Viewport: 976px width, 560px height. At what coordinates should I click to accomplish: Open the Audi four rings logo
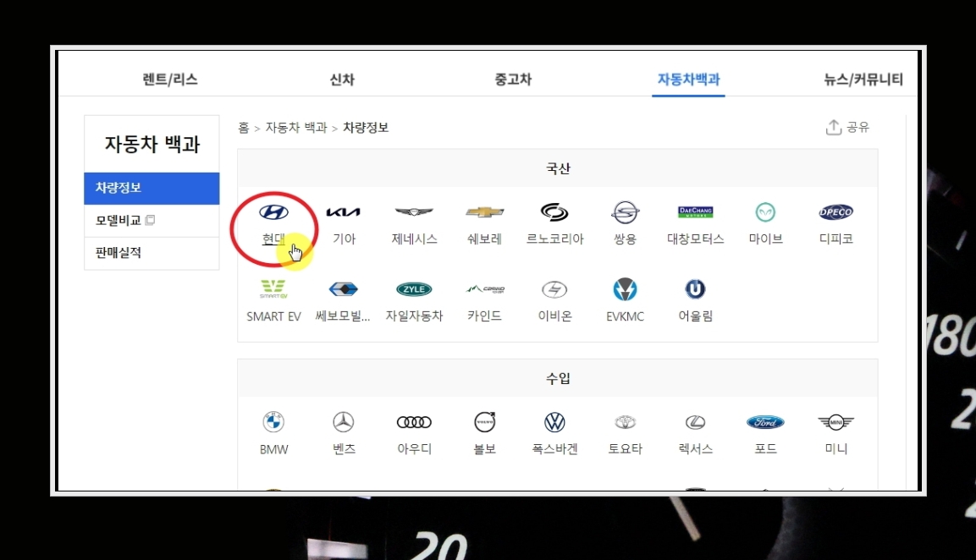click(414, 422)
